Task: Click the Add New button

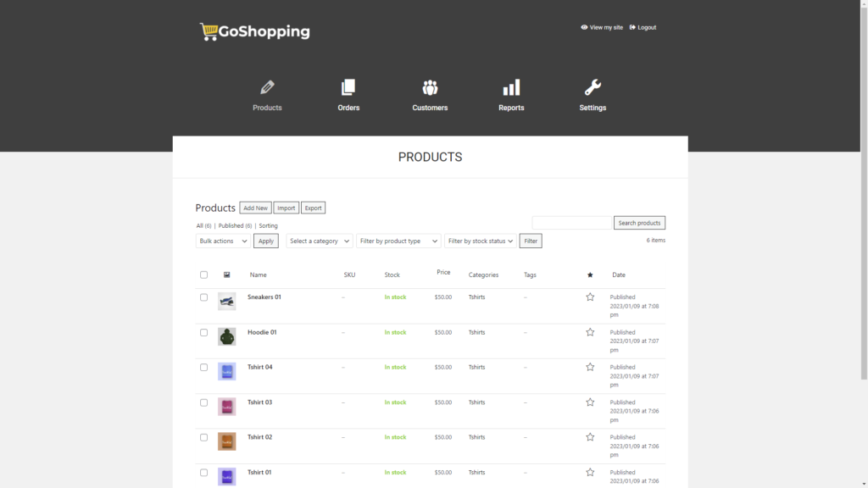Action: (255, 208)
